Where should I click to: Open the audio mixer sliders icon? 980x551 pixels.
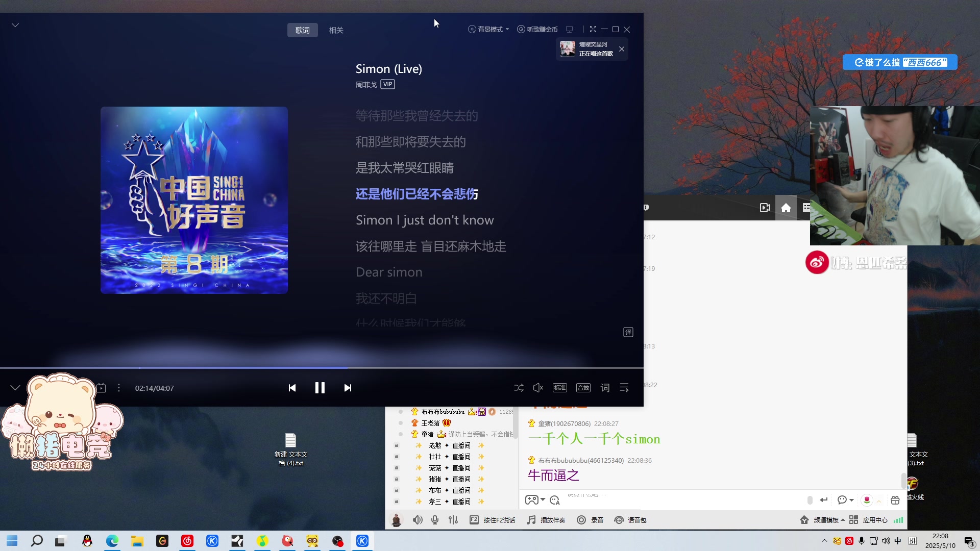(x=453, y=520)
